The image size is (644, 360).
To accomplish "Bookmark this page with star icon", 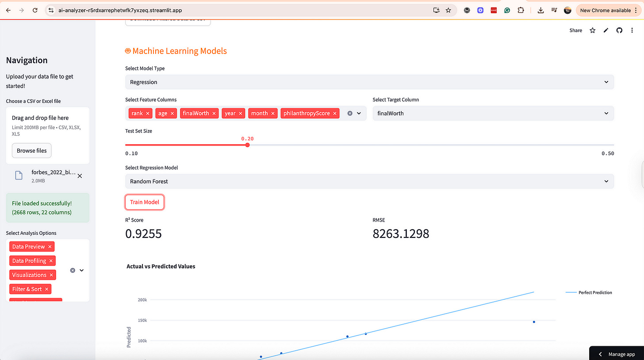I will pos(448,10).
